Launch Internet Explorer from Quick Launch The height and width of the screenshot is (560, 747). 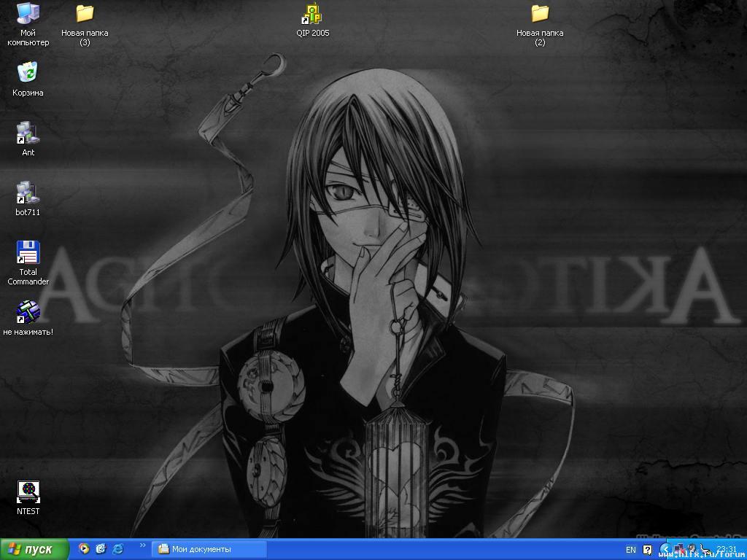(x=117, y=549)
